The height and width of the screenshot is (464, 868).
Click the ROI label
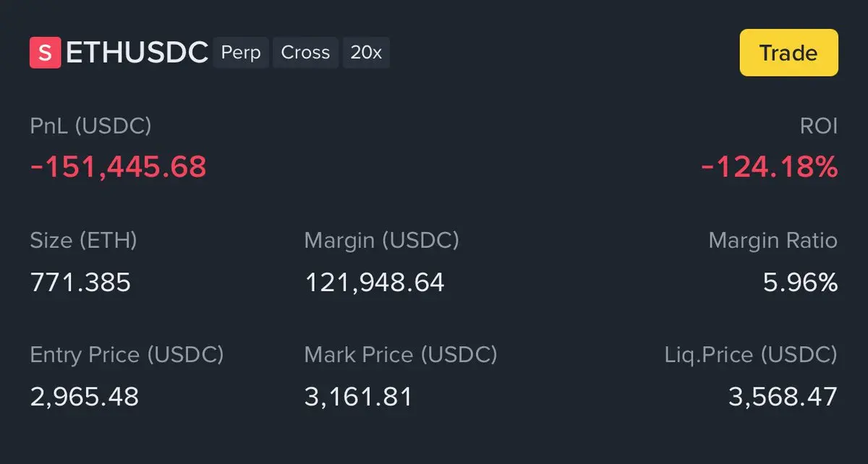820,126
